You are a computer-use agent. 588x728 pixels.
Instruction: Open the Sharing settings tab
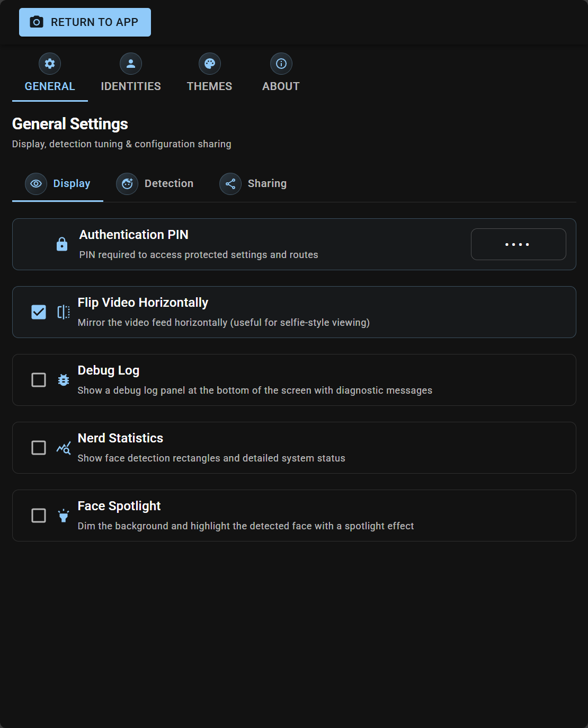pos(253,184)
